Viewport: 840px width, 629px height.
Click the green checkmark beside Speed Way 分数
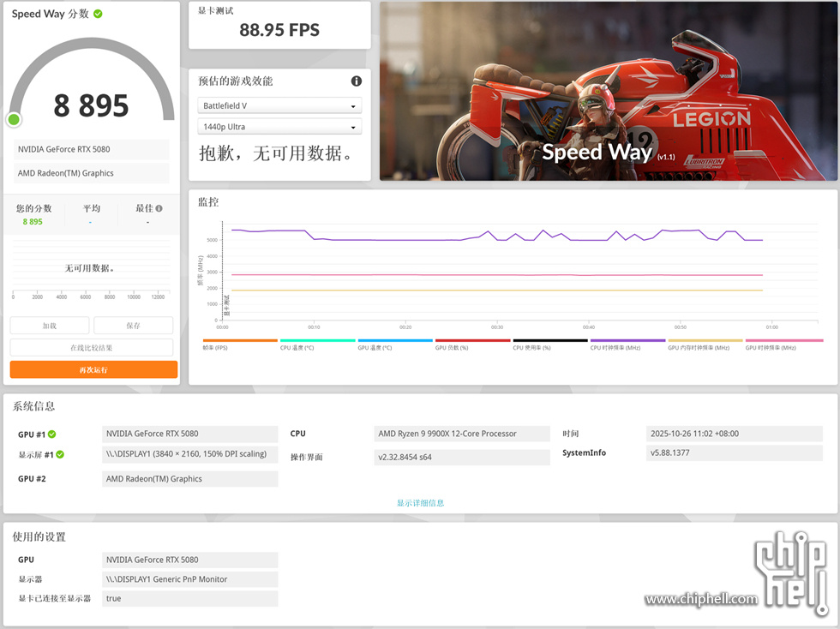coord(98,14)
